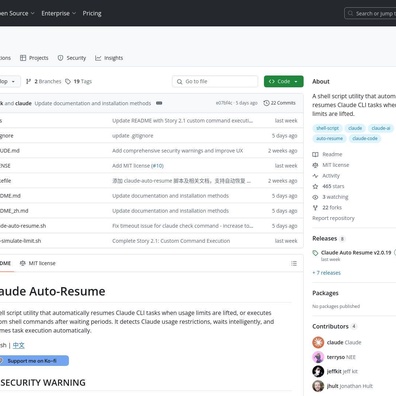Image resolution: width=396 pixels, height=396 pixels.
Task: Open the latest commit message link
Action: tap(93, 103)
